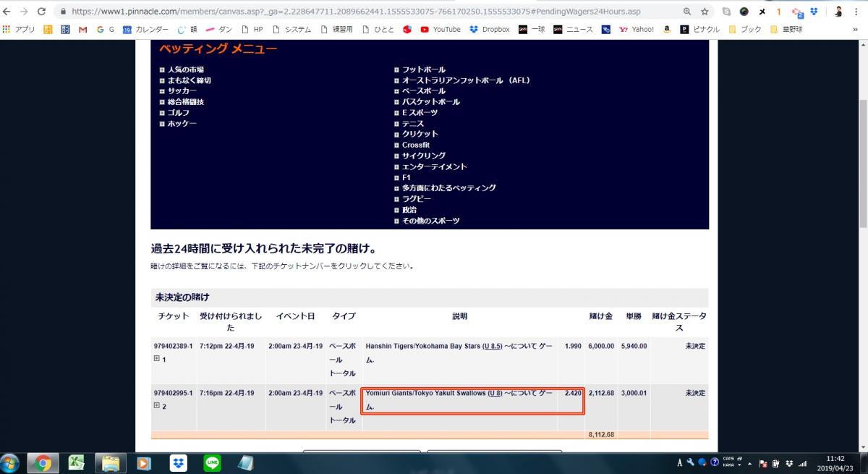The width and height of the screenshot is (868, 474).
Task: Open Excel from the taskbar
Action: click(x=76, y=462)
